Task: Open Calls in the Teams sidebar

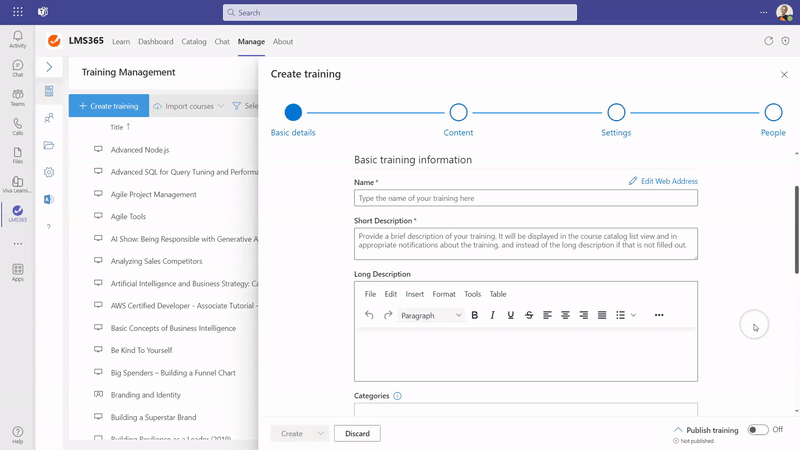Action: [18, 127]
